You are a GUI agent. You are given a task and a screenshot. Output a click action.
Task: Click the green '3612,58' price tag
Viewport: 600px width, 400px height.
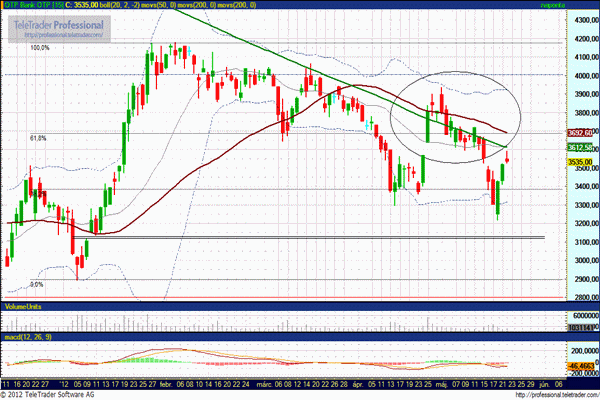(x=580, y=148)
